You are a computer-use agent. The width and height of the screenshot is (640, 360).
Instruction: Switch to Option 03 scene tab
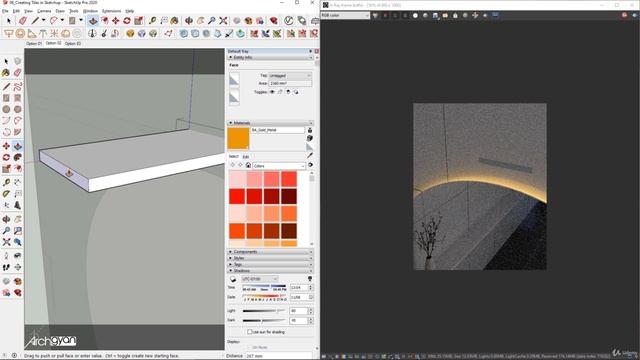pyautogui.click(x=73, y=43)
